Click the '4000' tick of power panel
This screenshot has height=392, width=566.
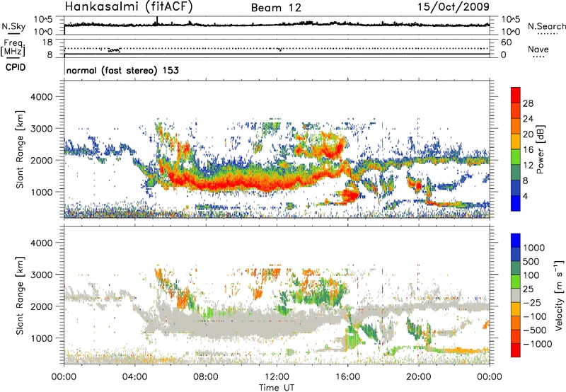(x=41, y=97)
